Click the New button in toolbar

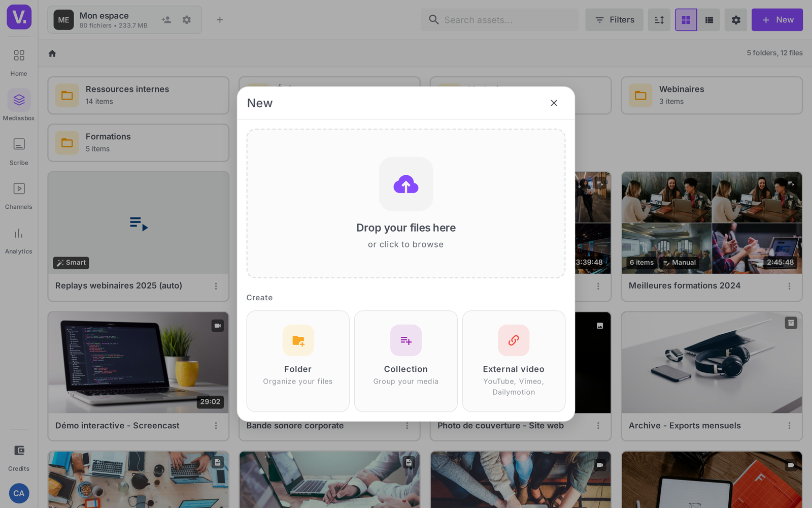point(777,20)
